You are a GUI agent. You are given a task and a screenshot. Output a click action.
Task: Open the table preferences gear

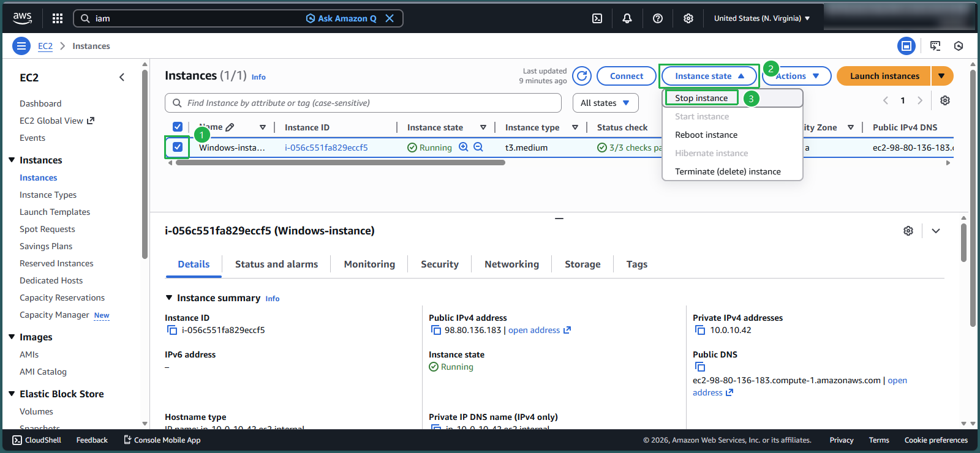(945, 100)
